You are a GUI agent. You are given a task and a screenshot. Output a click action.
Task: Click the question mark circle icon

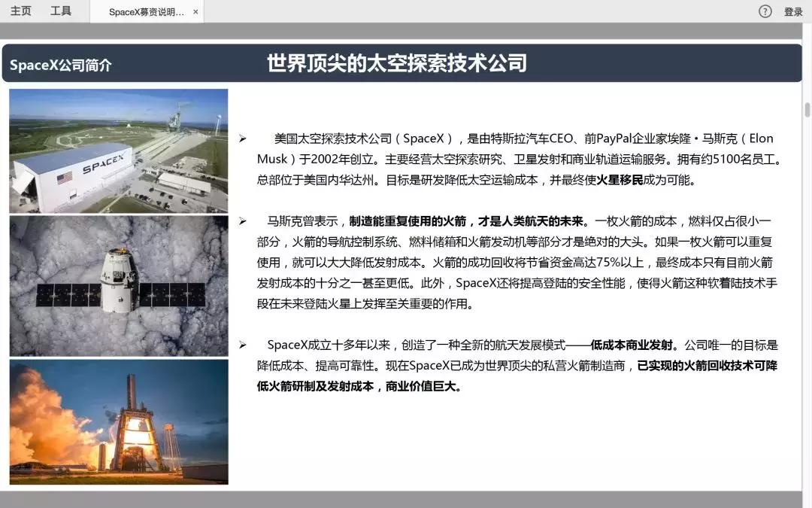tap(765, 11)
